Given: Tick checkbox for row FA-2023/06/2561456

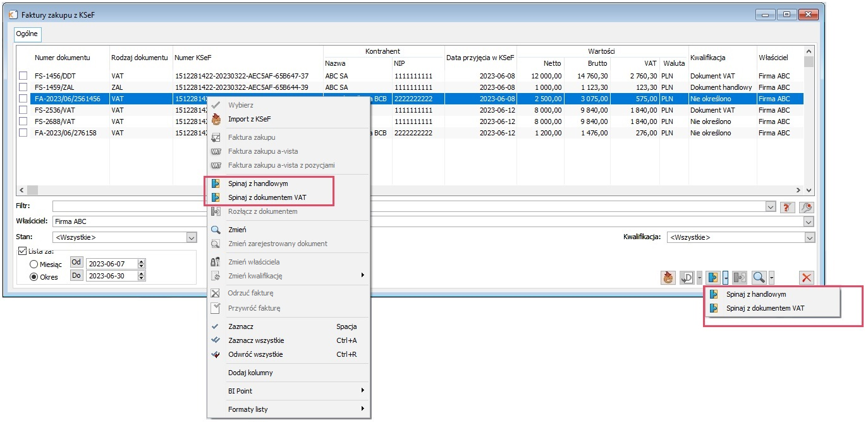Looking at the screenshot, I should click(x=23, y=99).
